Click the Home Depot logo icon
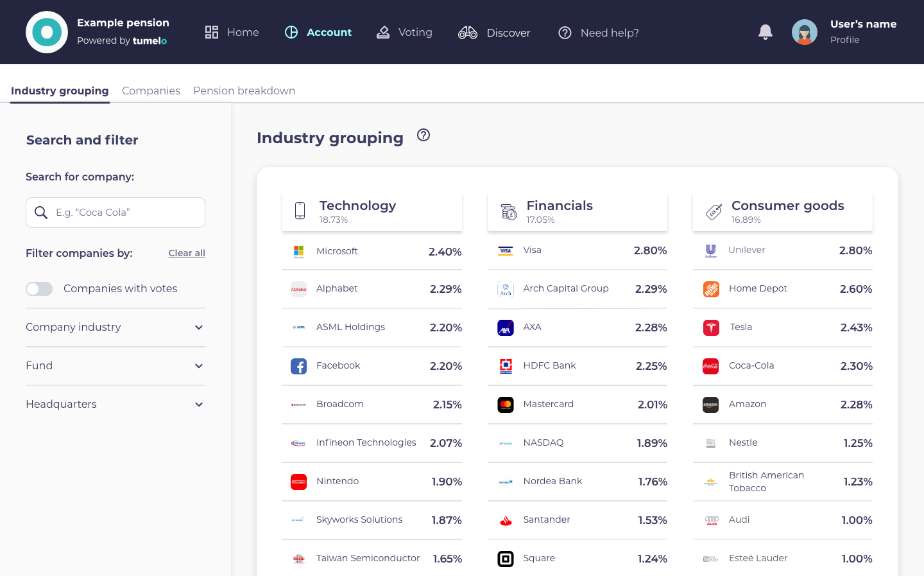 tap(710, 289)
